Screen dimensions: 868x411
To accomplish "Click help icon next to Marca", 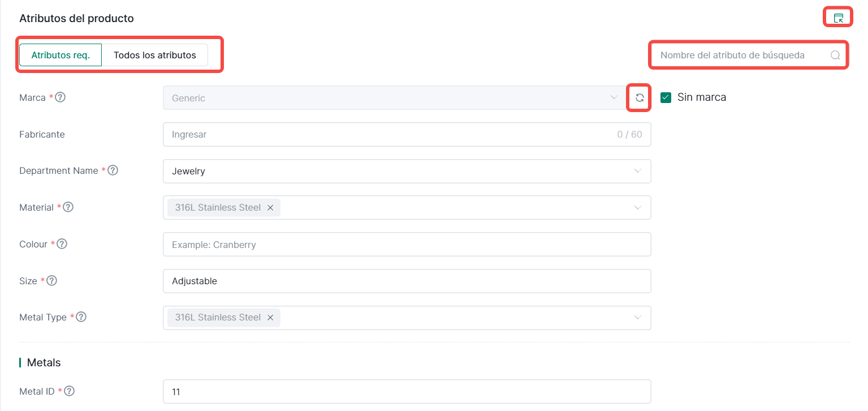I will [61, 97].
